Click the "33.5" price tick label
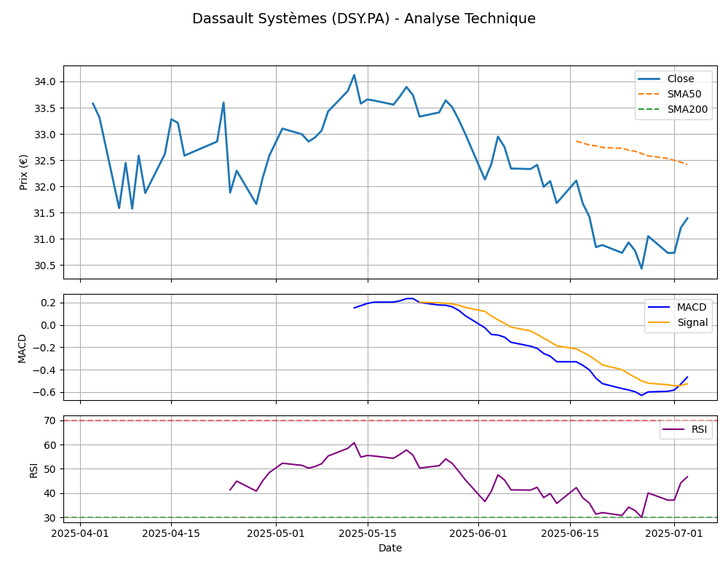 tap(44, 108)
